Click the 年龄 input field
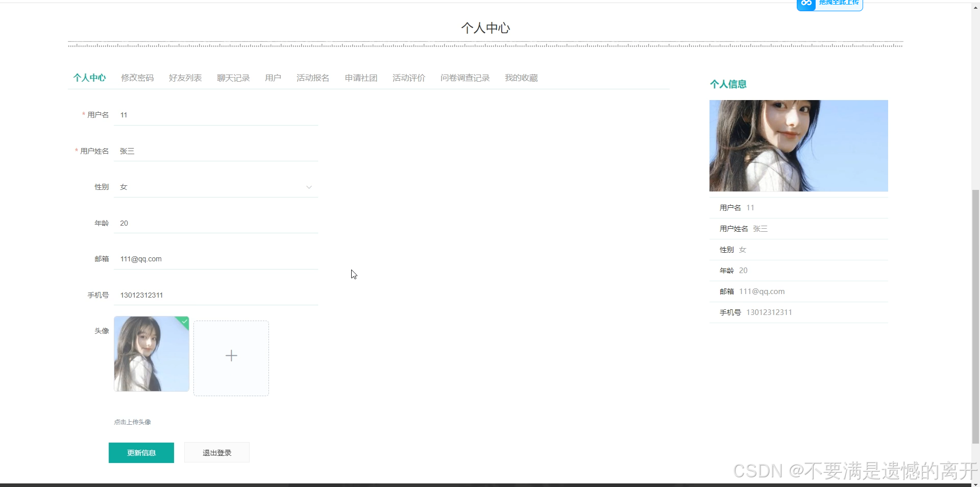The height and width of the screenshot is (487, 980). click(x=216, y=223)
